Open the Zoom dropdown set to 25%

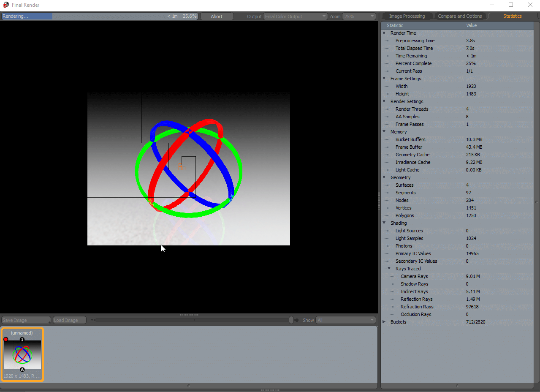pos(359,16)
